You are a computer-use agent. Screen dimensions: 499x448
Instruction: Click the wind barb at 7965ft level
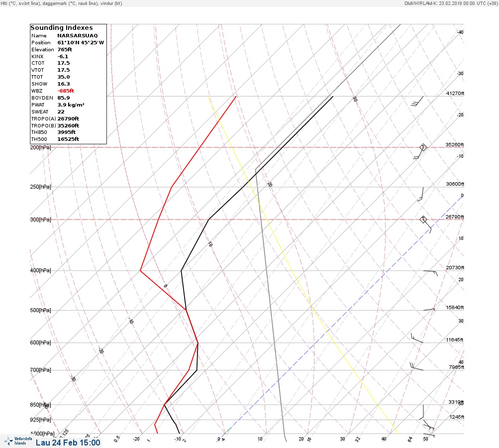coord(416,366)
